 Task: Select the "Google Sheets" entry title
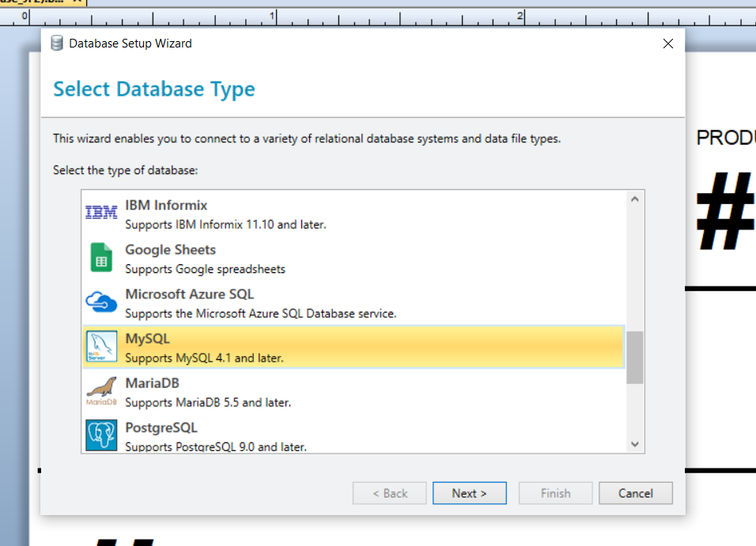coord(171,250)
